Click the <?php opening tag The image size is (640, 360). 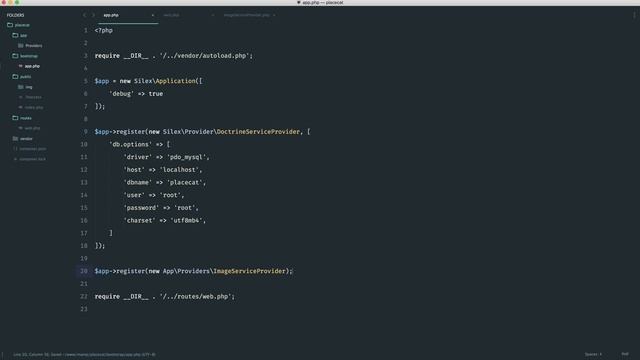click(x=104, y=31)
